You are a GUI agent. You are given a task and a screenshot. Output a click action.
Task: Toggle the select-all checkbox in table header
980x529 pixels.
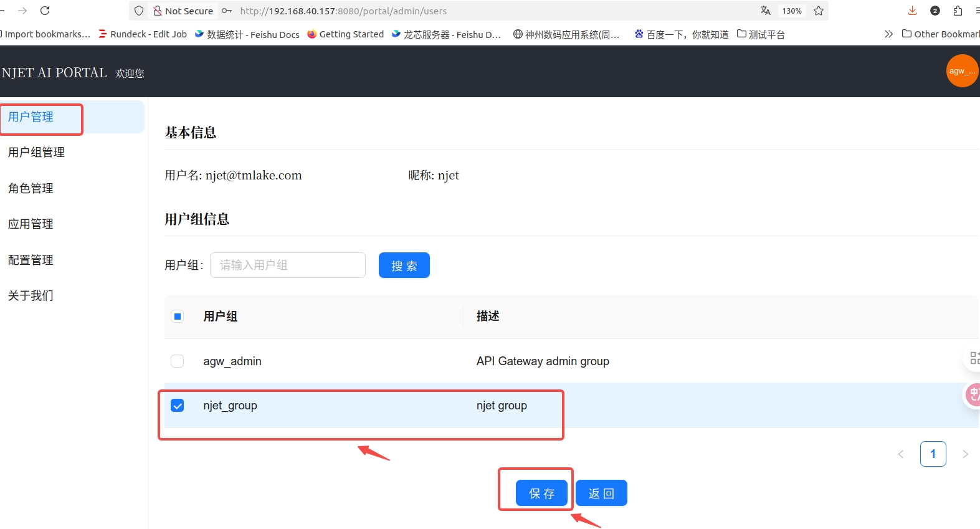[178, 317]
